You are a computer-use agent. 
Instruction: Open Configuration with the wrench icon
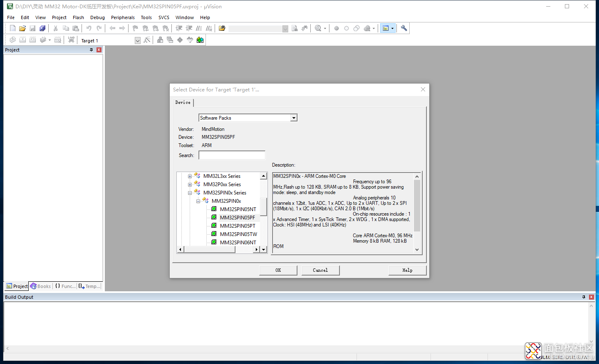[404, 28]
